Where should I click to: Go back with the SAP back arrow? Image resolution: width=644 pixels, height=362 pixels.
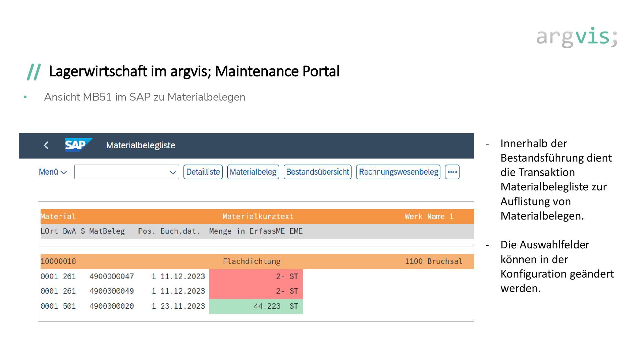(46, 145)
